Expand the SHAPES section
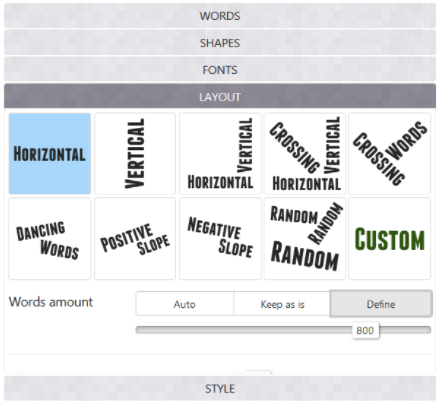442x411 pixels. (220, 43)
